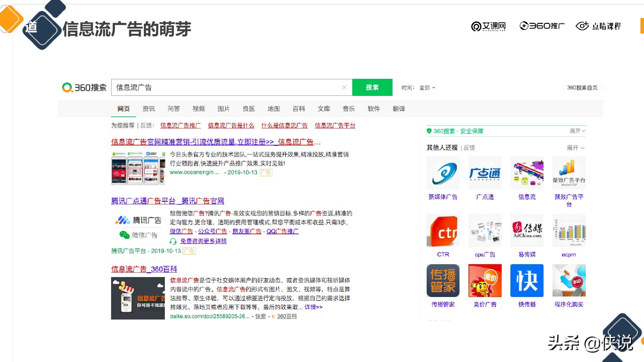This screenshot has height=362, width=644.
Task: Switch to the 网页 tab
Action: (124, 109)
